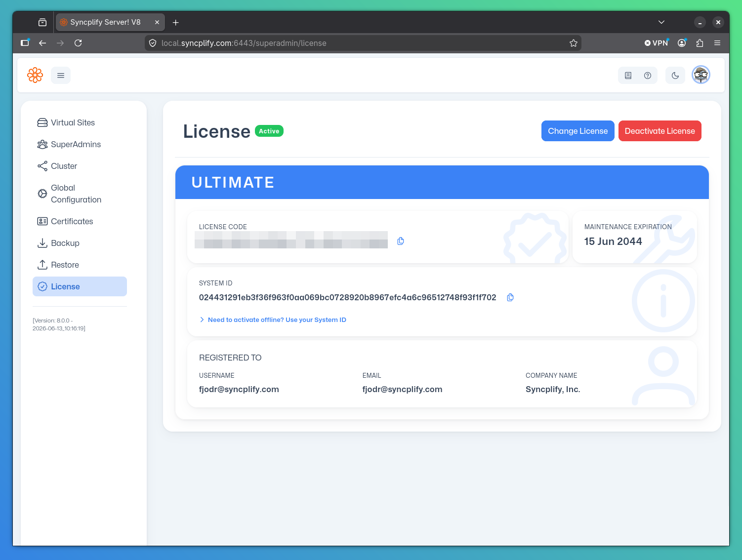Close the Syncplify Server! V8 tab
Viewport: 742px width, 560px height.
pyautogui.click(x=157, y=22)
